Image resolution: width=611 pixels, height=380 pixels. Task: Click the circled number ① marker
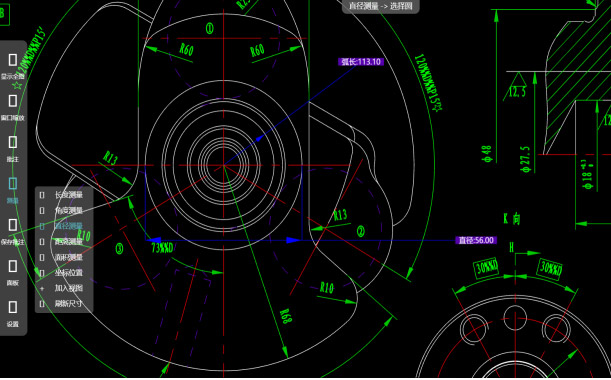point(210,28)
